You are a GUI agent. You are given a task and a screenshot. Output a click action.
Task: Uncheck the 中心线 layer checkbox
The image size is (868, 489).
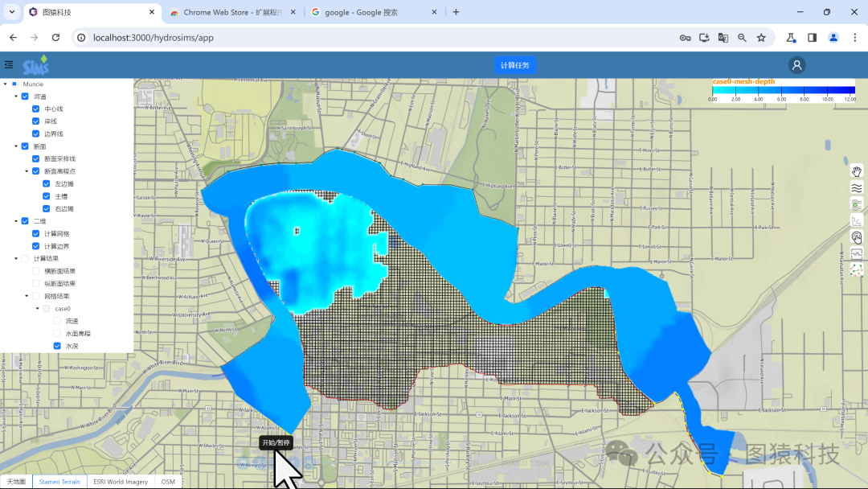(36, 109)
